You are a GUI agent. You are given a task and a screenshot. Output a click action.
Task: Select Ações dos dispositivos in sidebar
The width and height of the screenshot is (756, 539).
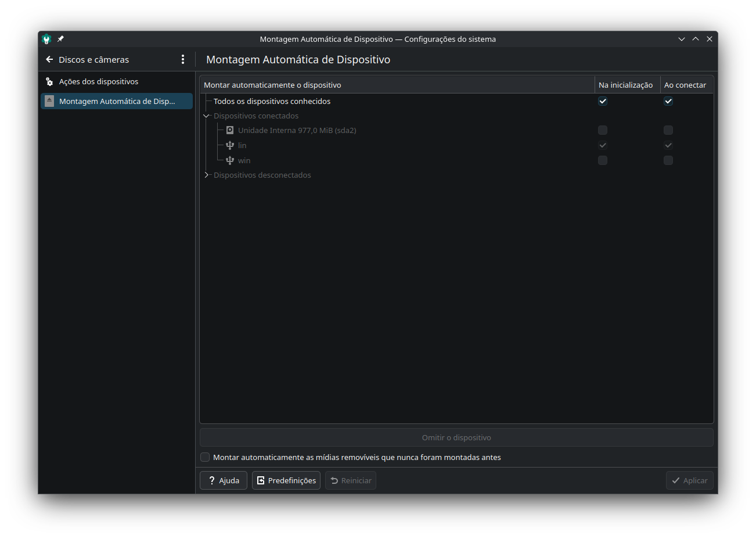pyautogui.click(x=117, y=81)
